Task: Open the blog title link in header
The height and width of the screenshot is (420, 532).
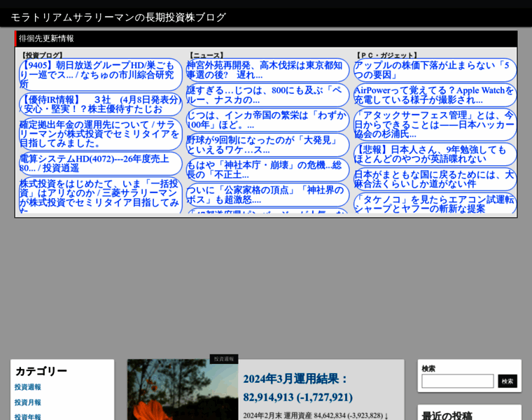Action: coord(118,17)
